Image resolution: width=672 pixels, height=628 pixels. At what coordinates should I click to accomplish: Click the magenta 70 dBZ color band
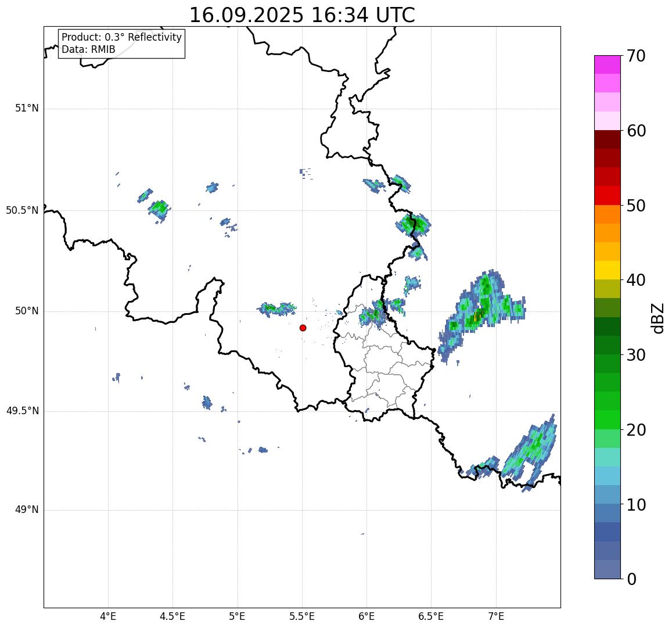pos(608,64)
